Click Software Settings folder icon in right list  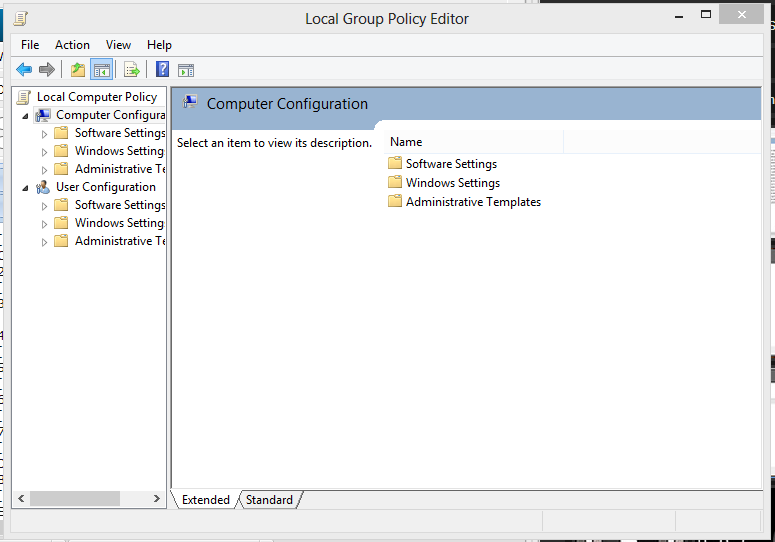[x=395, y=163]
